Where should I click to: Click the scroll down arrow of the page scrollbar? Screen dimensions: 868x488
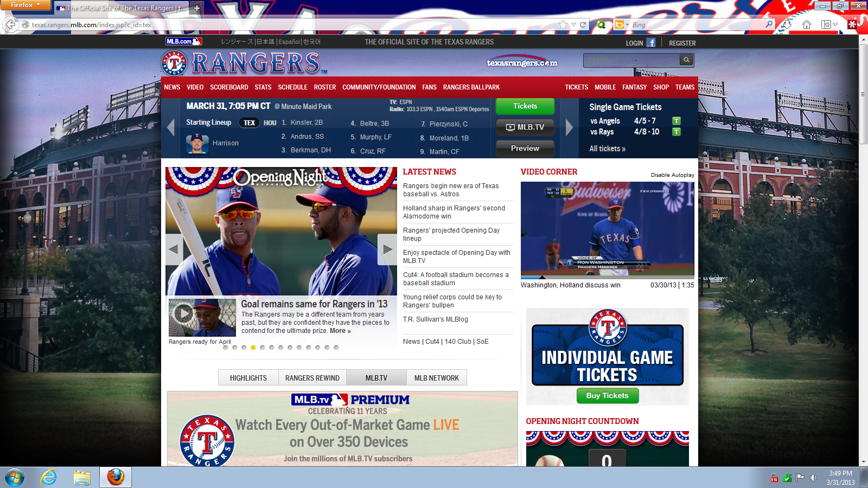point(863,462)
